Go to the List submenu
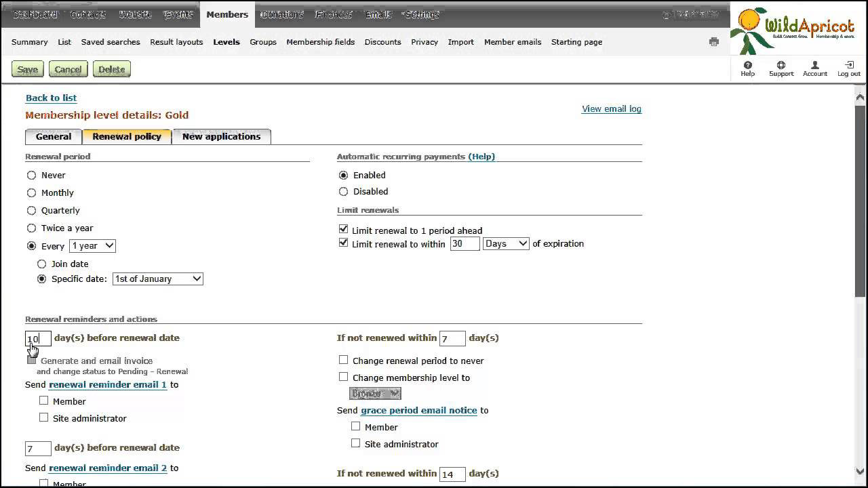Viewport: 868px width, 488px height. pyautogui.click(x=64, y=42)
